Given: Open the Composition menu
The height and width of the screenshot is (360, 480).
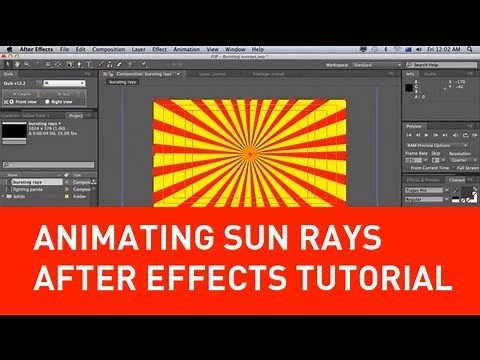Looking at the screenshot, I should [109, 49].
